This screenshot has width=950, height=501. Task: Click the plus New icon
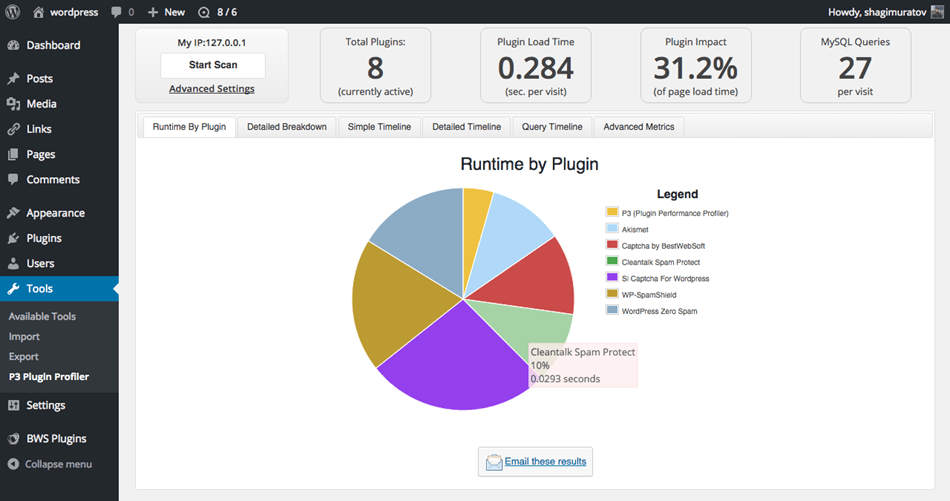pyautogui.click(x=153, y=12)
